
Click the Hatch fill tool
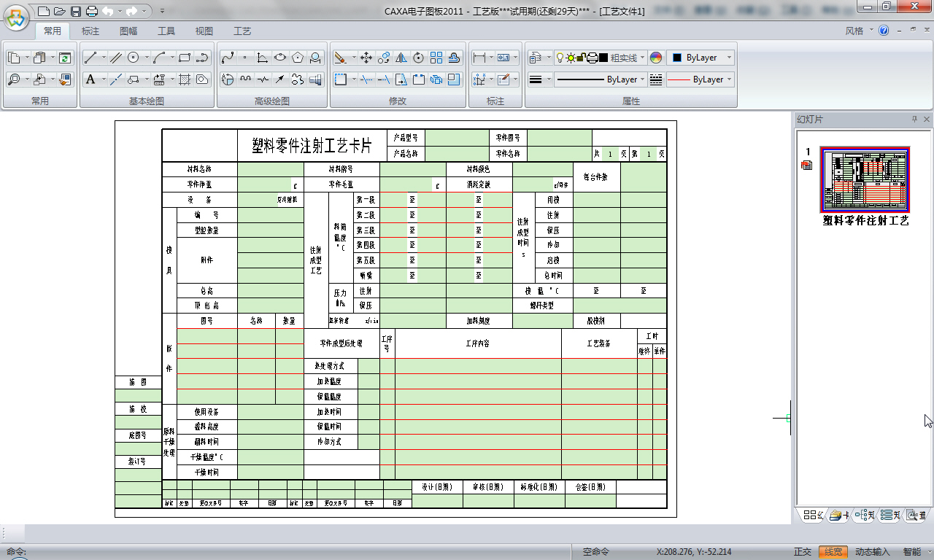point(185,79)
